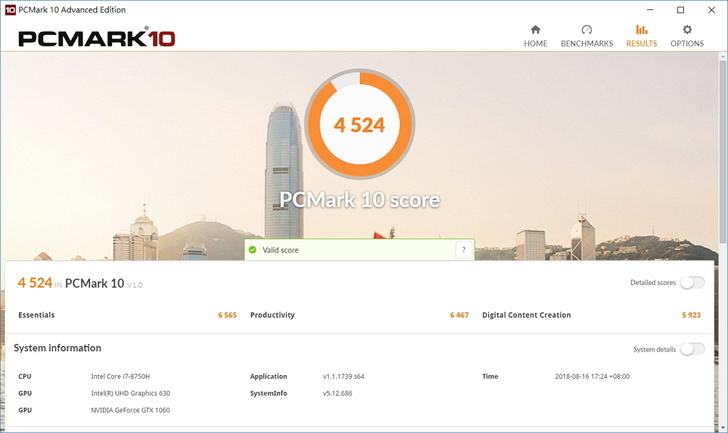Click the green valid score checkmark

(253, 250)
